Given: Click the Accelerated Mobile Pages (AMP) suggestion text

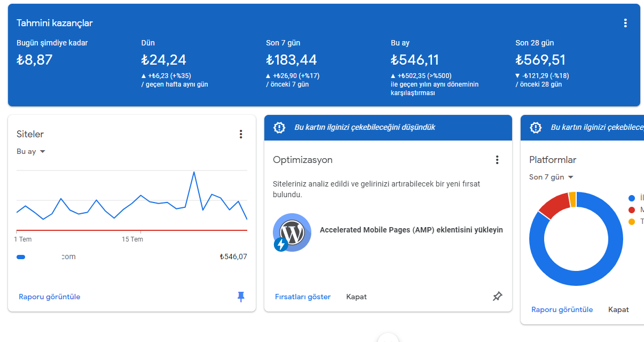Looking at the screenshot, I should pyautogui.click(x=411, y=230).
